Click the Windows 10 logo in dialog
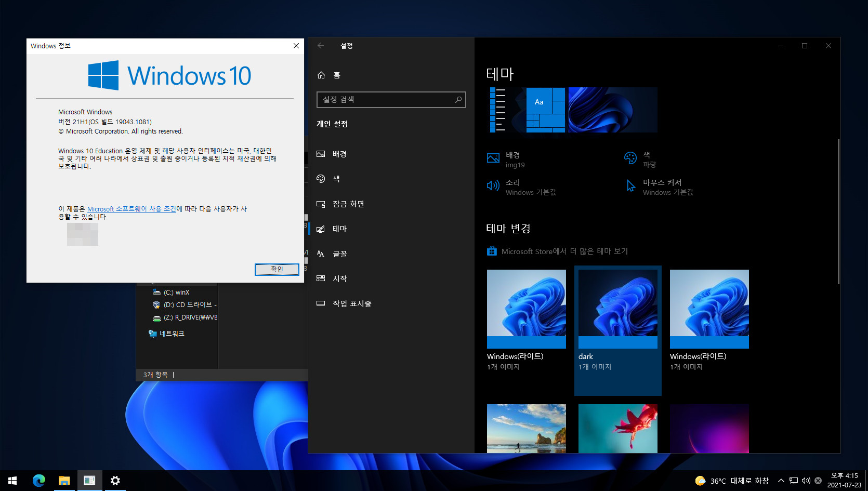Viewport: 868px width, 491px height. (169, 75)
